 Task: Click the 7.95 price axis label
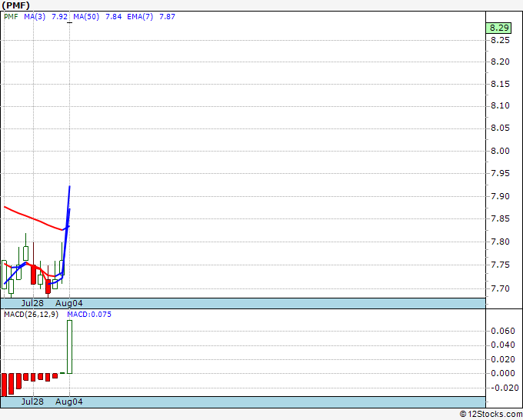501,174
